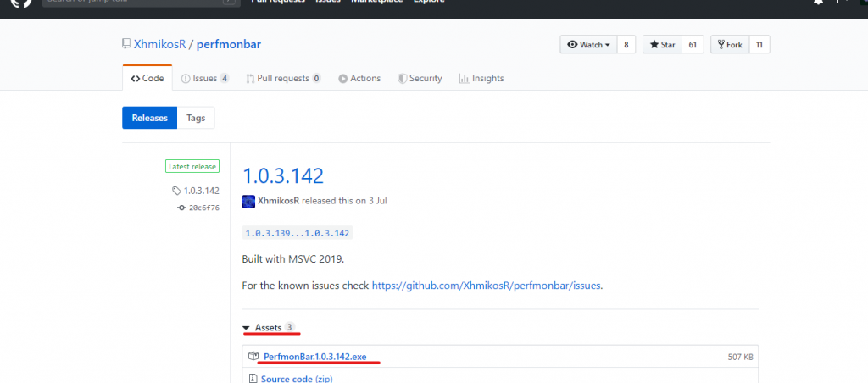Switch to the Issues tab
Screen dimensions: 868x383
(x=205, y=78)
